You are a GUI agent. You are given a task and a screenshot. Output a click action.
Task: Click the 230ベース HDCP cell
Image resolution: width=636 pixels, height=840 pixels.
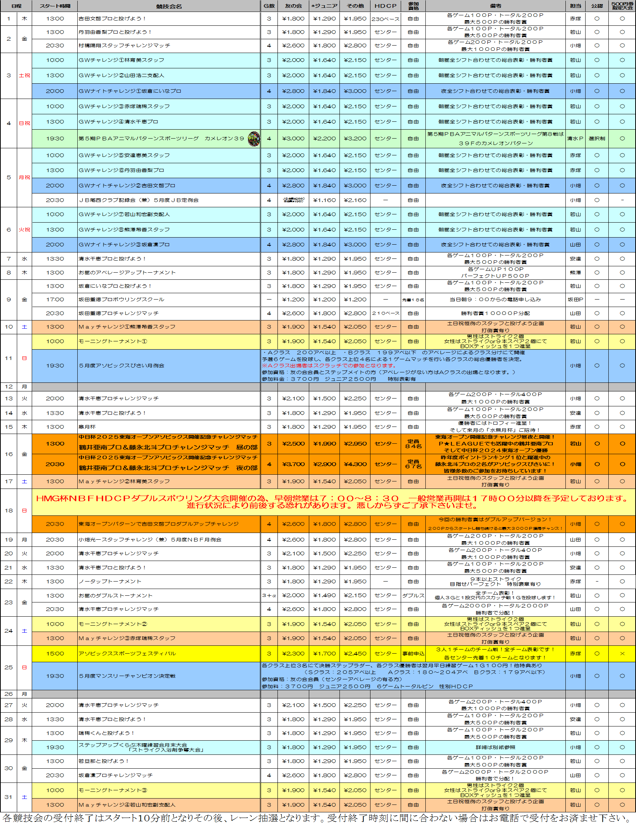coord(385,19)
